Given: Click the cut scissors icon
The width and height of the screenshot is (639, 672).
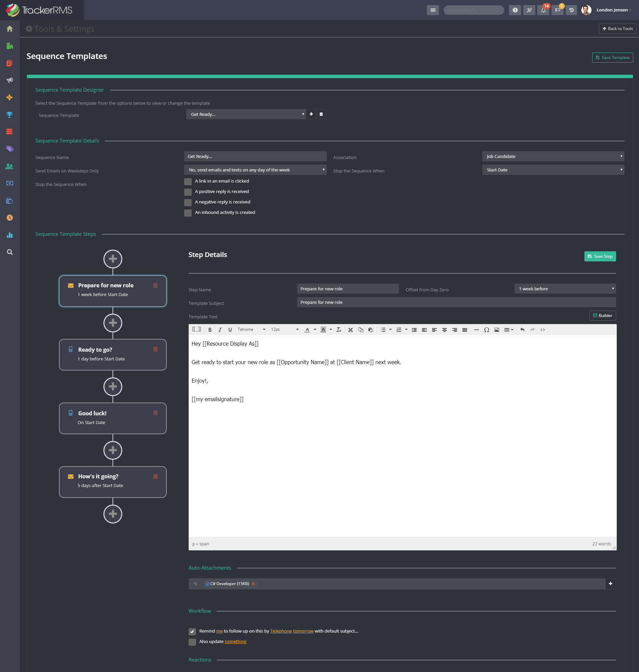Looking at the screenshot, I should (351, 329).
